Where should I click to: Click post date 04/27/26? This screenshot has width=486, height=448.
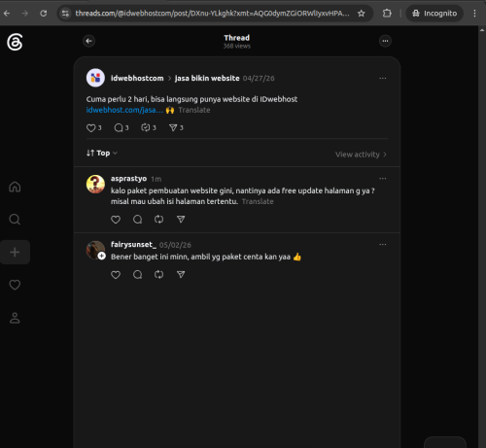pos(259,79)
